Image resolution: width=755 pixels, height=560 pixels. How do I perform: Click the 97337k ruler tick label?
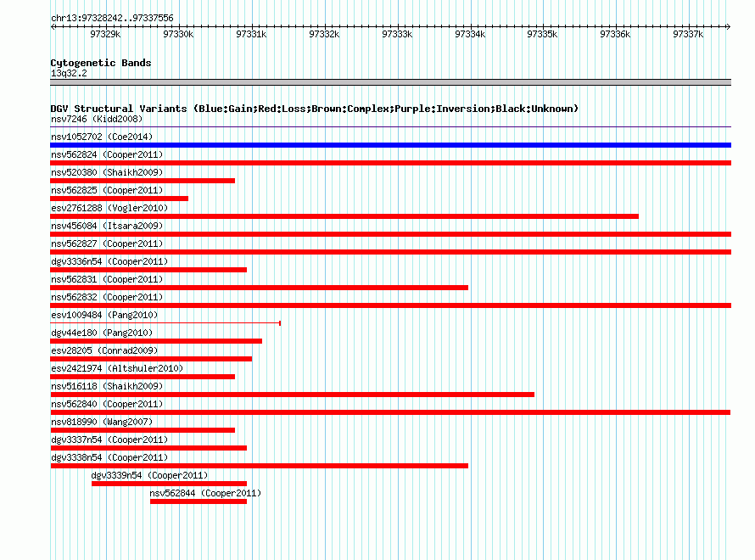pos(688,34)
